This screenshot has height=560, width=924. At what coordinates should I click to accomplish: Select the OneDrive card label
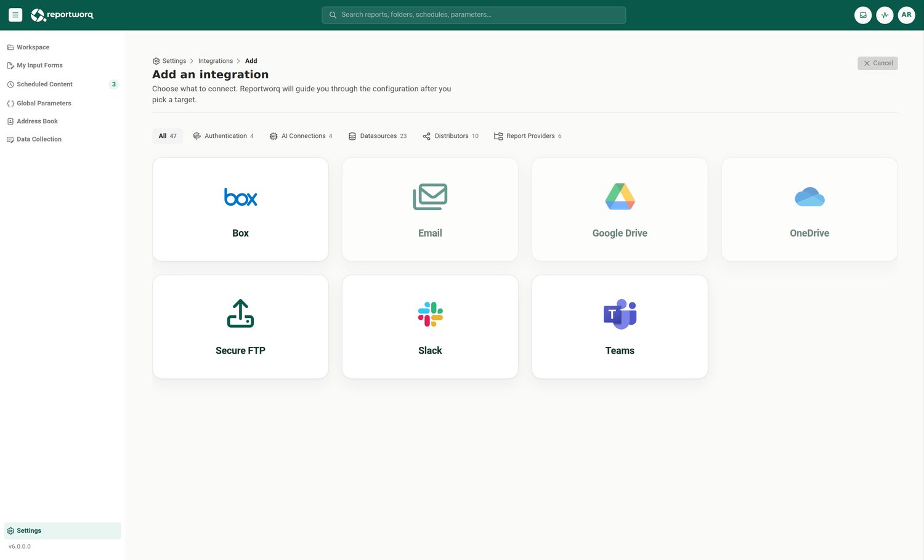(x=809, y=233)
